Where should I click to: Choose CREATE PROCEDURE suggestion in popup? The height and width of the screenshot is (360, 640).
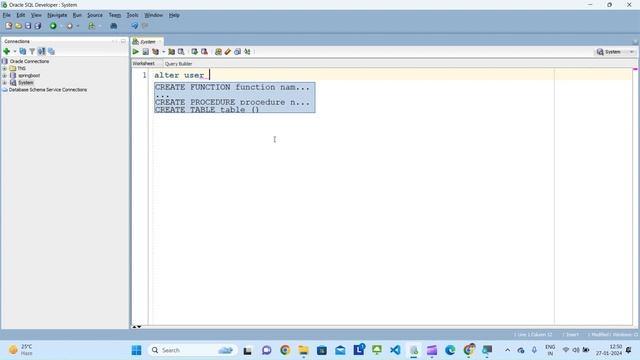(x=232, y=102)
